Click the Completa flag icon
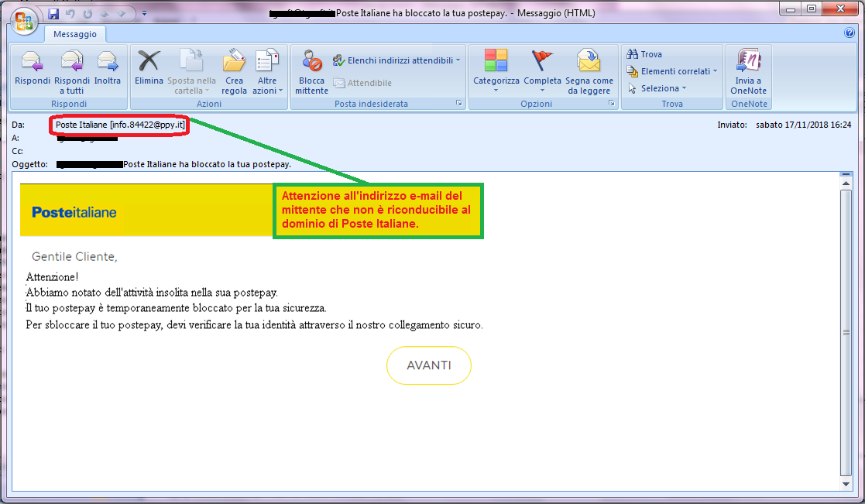This screenshot has width=865, height=504. pos(542,61)
